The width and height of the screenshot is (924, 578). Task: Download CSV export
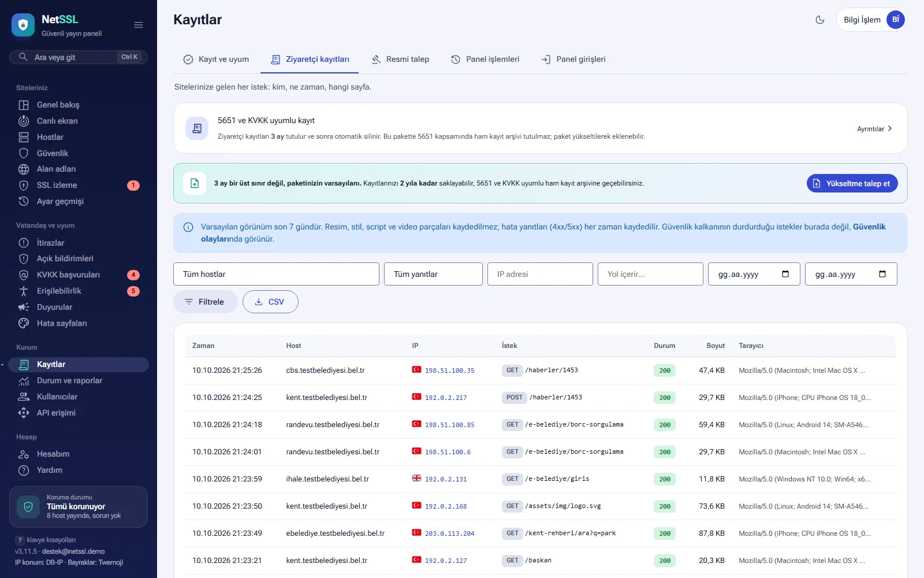pos(270,302)
